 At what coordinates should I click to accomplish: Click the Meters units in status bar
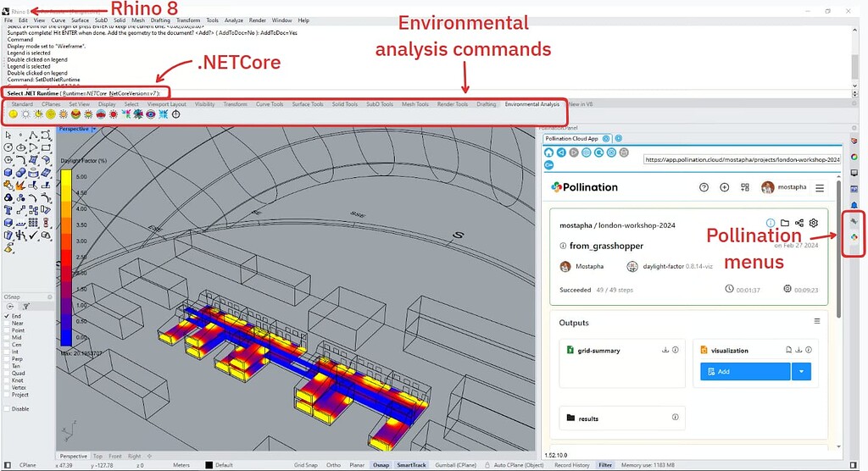[x=181, y=465]
